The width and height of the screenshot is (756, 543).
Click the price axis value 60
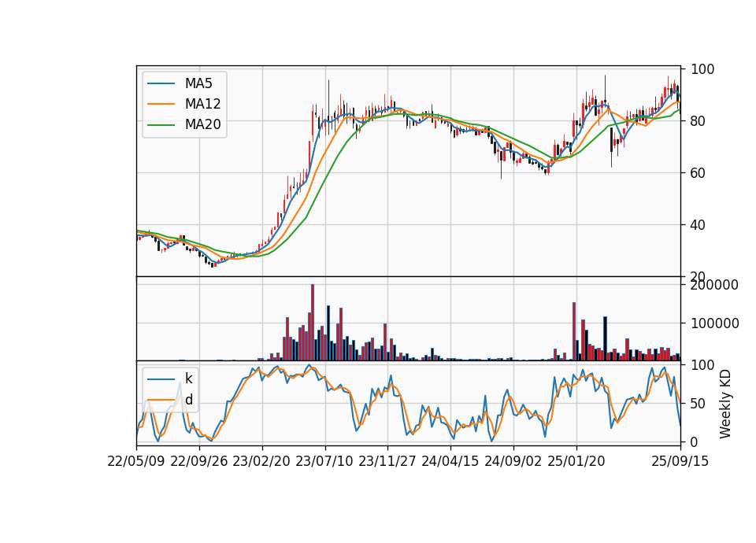pos(698,173)
